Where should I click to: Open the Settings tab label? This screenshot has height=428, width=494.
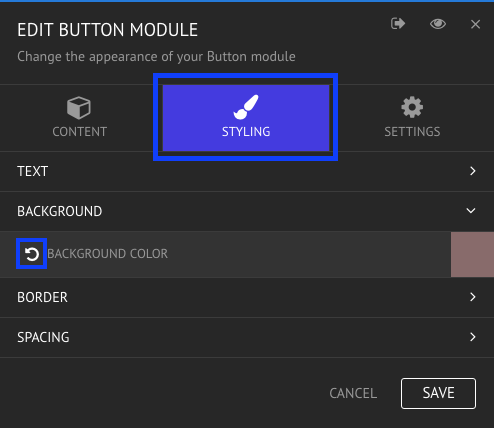(412, 132)
